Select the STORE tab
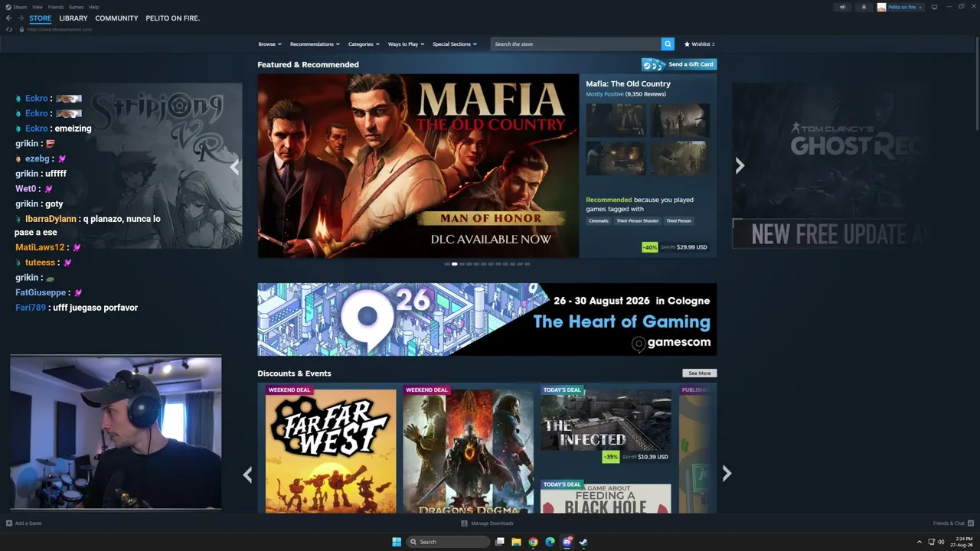980x551 pixels. [41, 18]
